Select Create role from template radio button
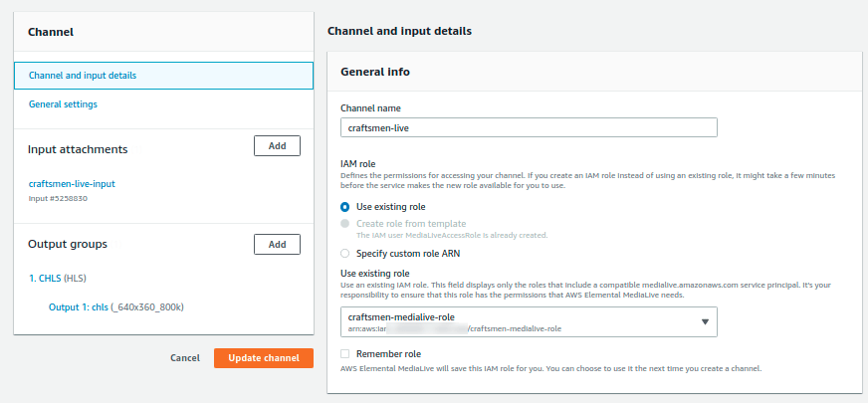 click(x=345, y=224)
